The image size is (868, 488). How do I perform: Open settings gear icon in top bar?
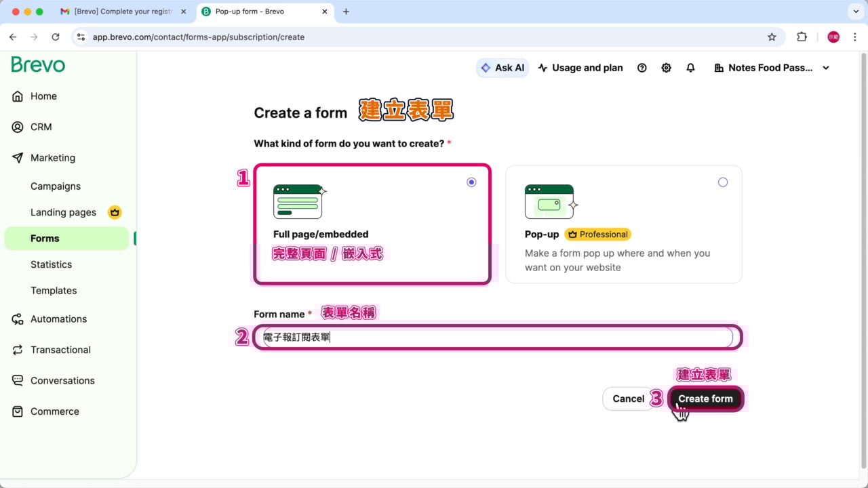(x=666, y=68)
